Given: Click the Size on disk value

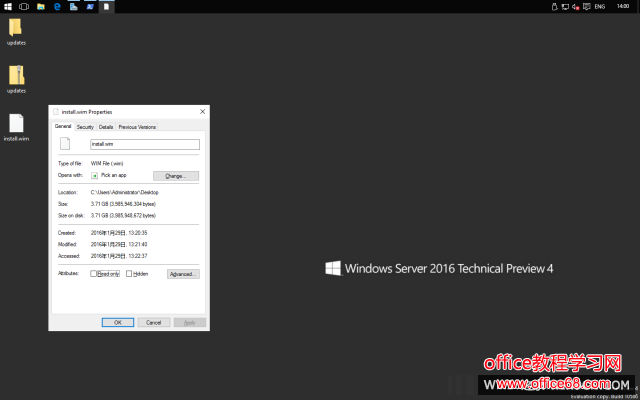Looking at the screenshot, I should [123, 215].
